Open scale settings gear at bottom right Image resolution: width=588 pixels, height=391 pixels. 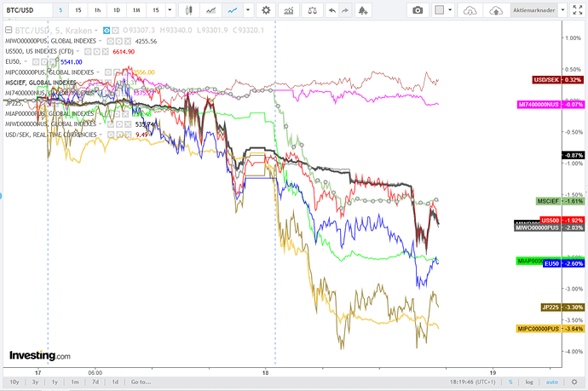574,382
